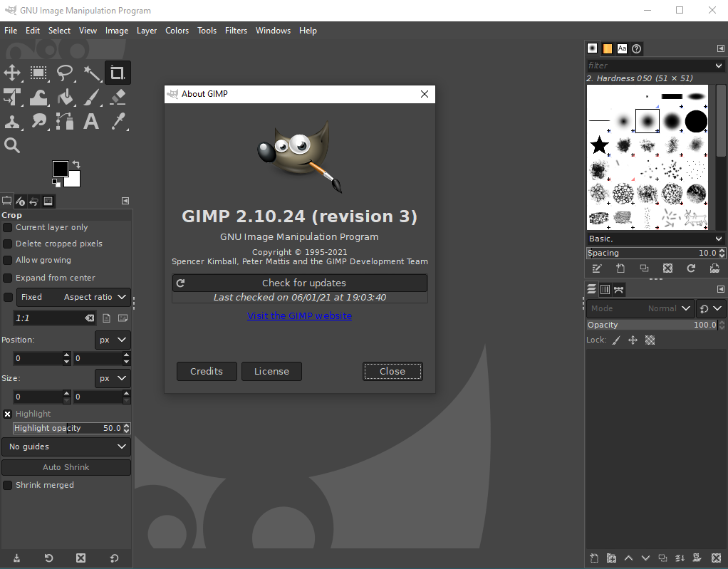Enable Current layer only checkbox
Image resolution: width=728 pixels, height=569 pixels.
pyautogui.click(x=7, y=227)
